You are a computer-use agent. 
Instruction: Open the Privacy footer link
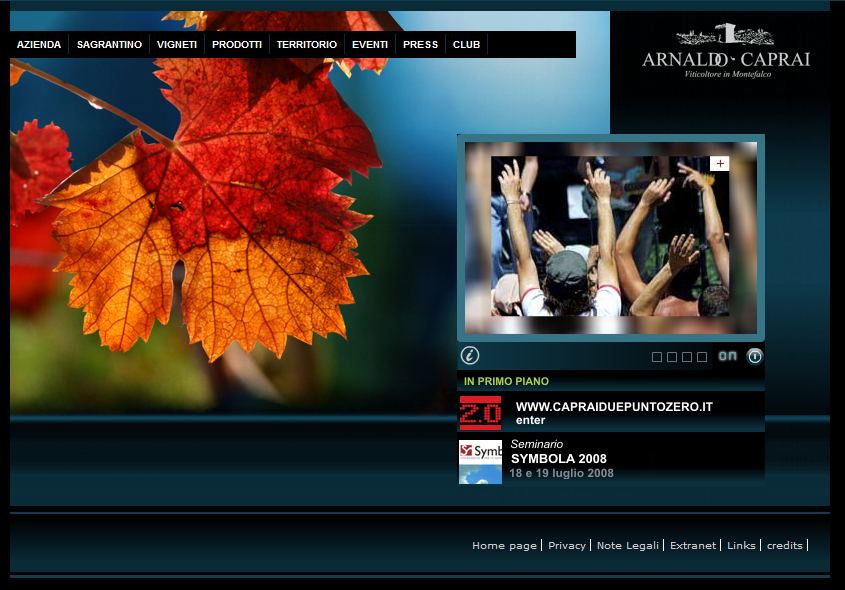coord(567,545)
